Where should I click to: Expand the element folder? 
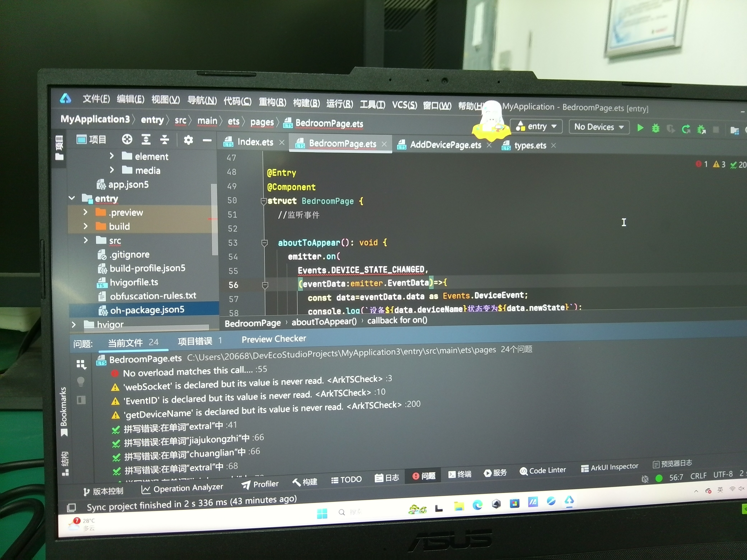pos(112,156)
